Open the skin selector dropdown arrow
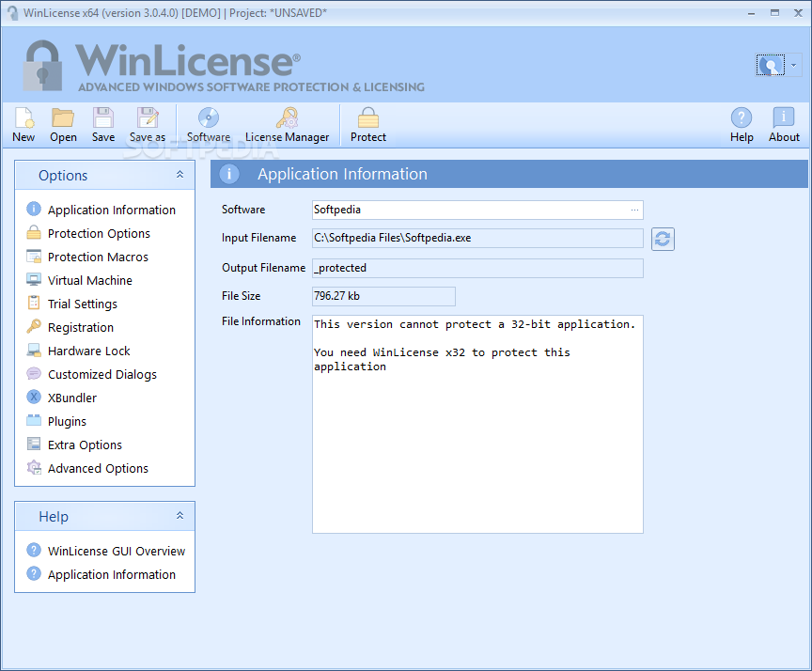This screenshot has height=671, width=812. 794,65
